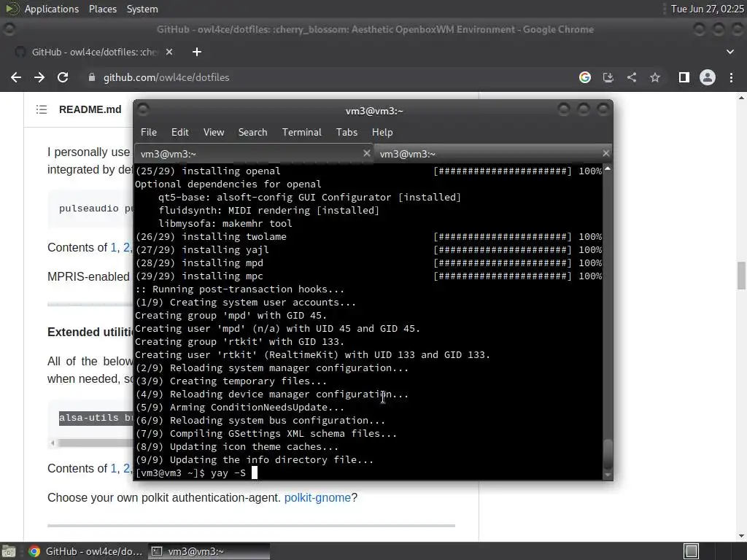Close the second terminal tab
747x560 pixels.
pos(605,153)
